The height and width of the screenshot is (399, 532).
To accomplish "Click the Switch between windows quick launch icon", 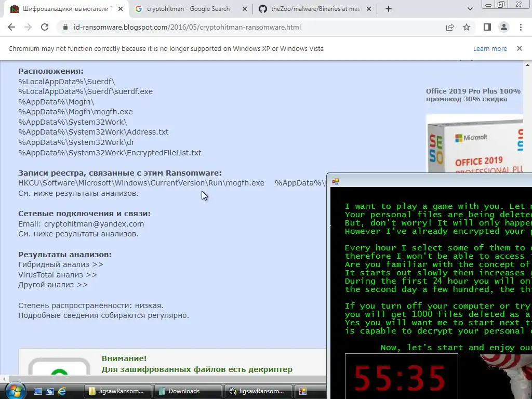I will (x=50, y=391).
